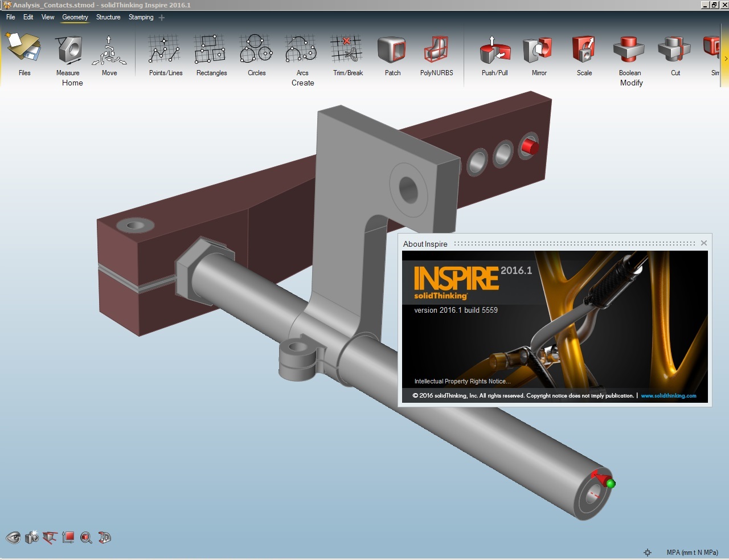This screenshot has width=729, height=560.
Task: Activate the Circles sketch tool
Action: pyautogui.click(x=256, y=49)
